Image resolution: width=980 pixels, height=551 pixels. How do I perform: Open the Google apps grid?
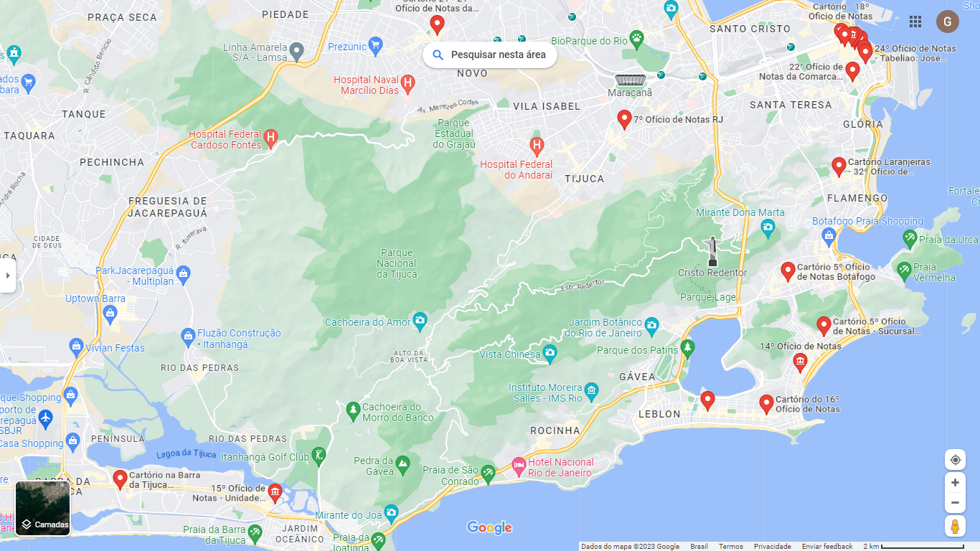[915, 22]
